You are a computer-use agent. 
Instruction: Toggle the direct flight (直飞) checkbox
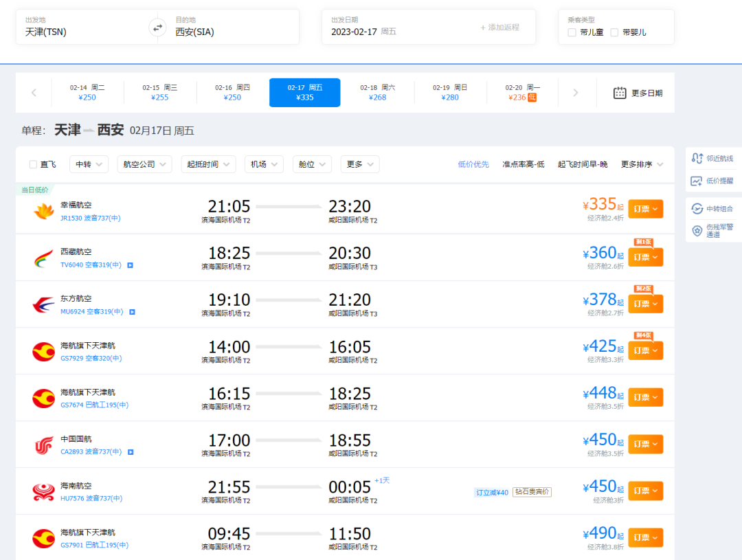(x=33, y=164)
